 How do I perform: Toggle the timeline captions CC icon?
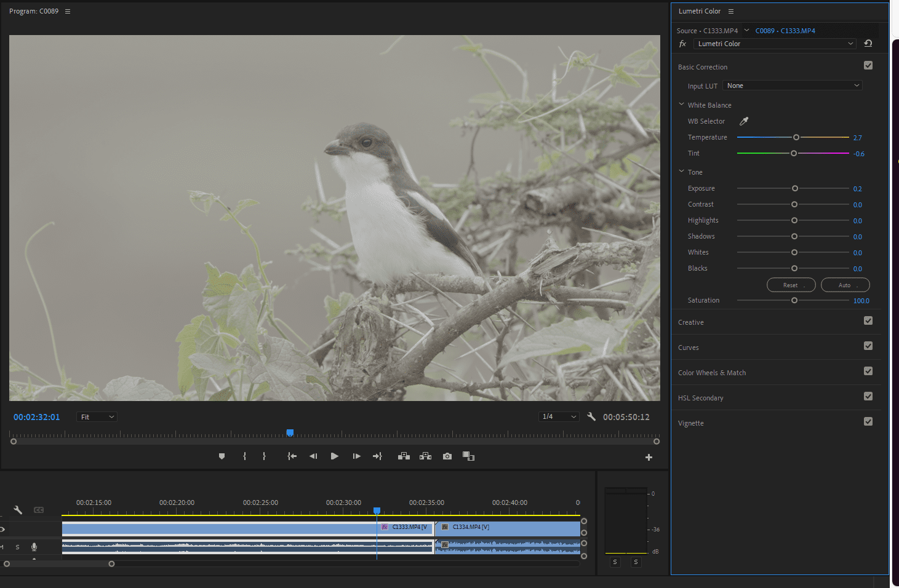point(39,510)
